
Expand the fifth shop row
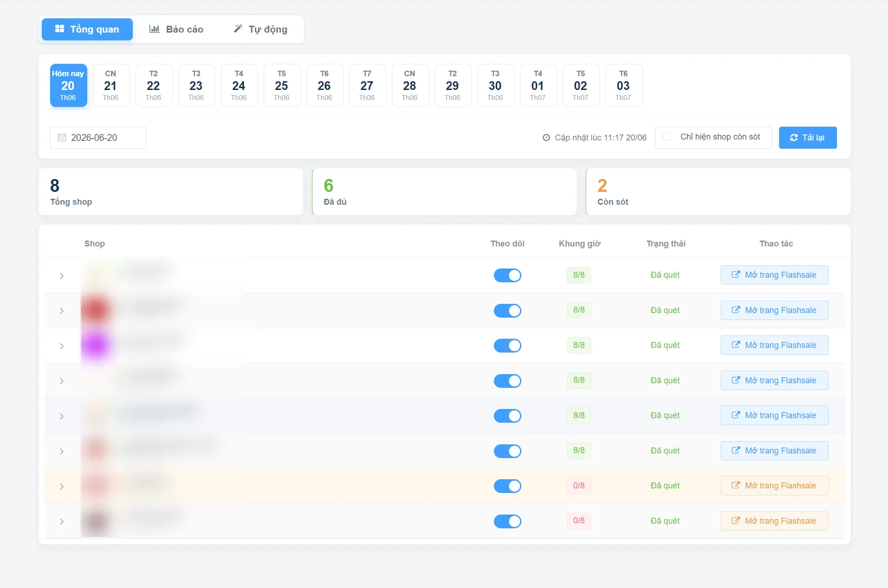[62, 416]
